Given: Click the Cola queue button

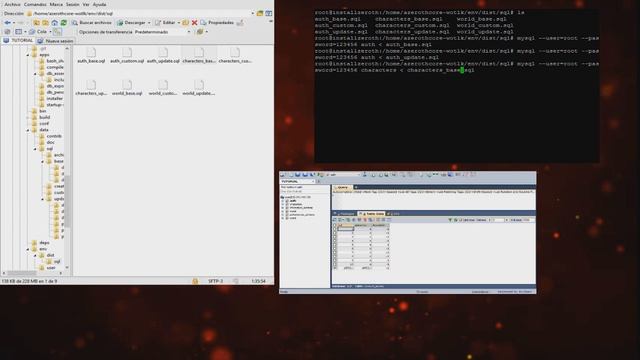Looking at the screenshot, I should point(38,32).
